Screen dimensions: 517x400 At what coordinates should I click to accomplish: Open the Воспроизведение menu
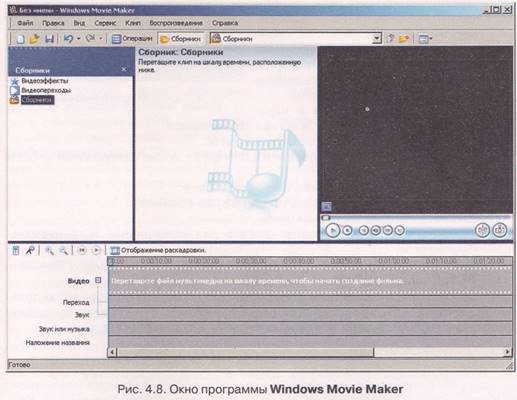point(176,23)
